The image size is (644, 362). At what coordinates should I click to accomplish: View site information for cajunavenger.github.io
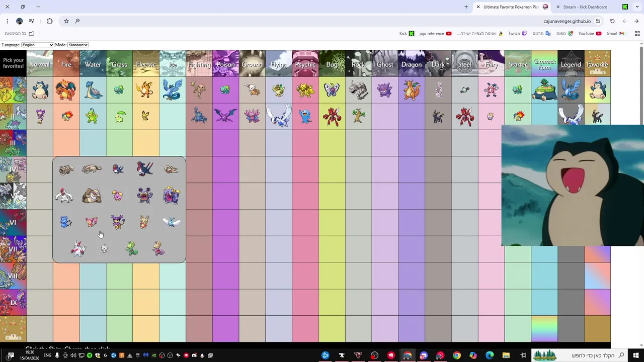point(598,21)
